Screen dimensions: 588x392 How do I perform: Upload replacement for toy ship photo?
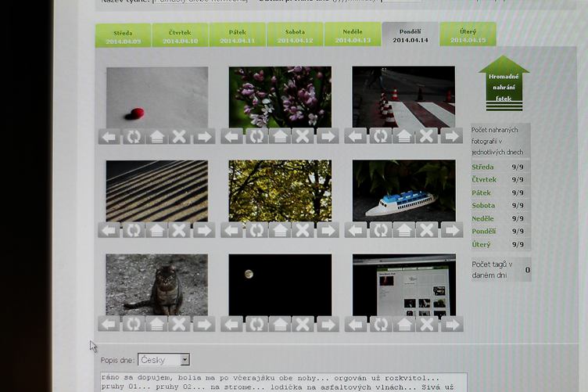pos(404,230)
